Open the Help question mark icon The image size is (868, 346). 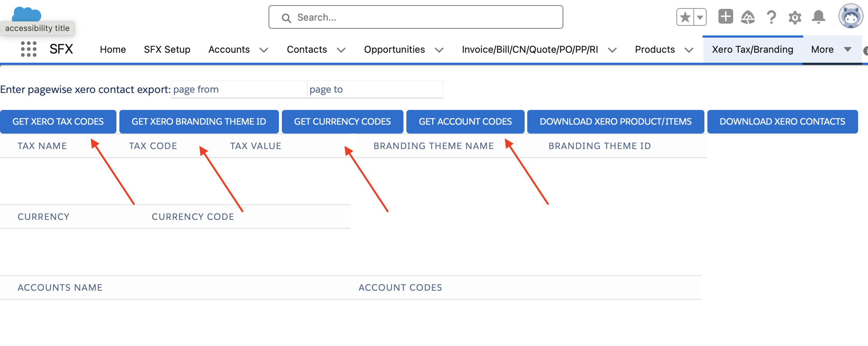point(771,17)
